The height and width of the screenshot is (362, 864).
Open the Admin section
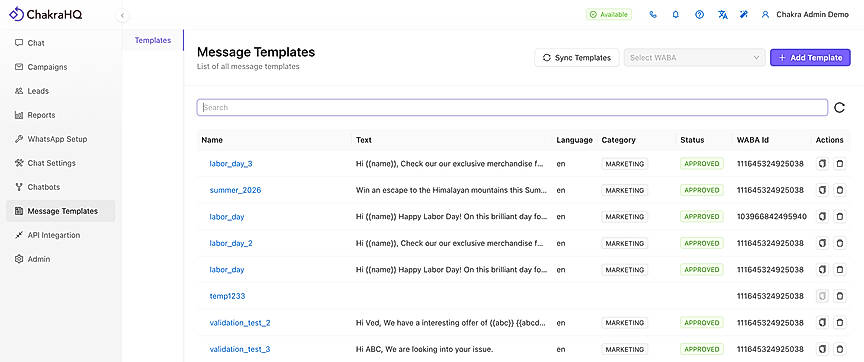coord(61,259)
